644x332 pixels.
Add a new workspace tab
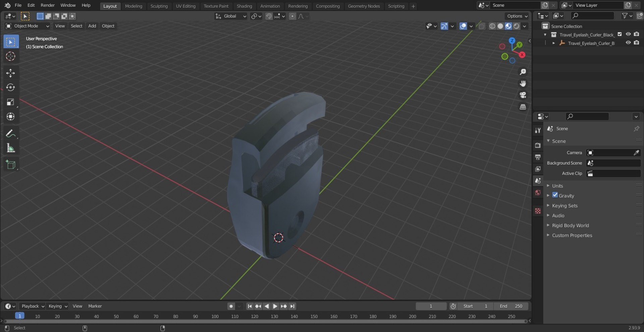(x=413, y=6)
